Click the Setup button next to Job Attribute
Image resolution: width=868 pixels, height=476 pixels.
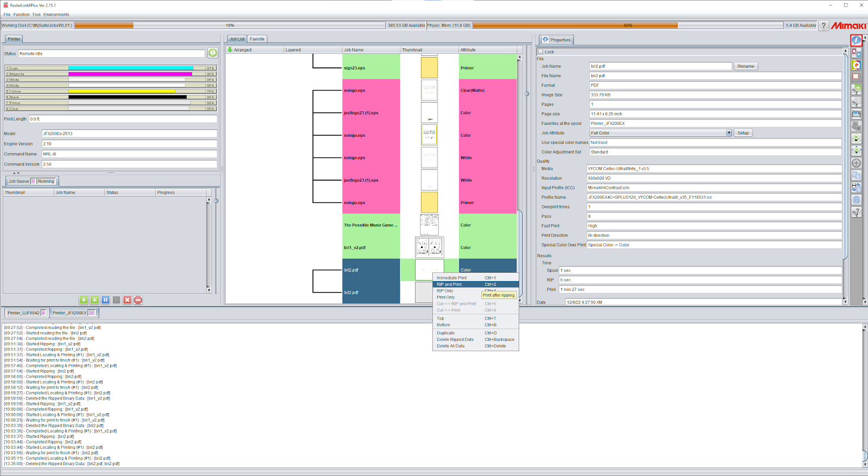(x=743, y=133)
